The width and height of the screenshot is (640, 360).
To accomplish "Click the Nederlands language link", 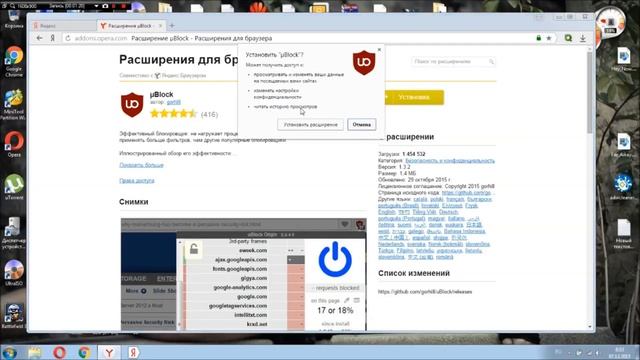I will click(x=391, y=244).
